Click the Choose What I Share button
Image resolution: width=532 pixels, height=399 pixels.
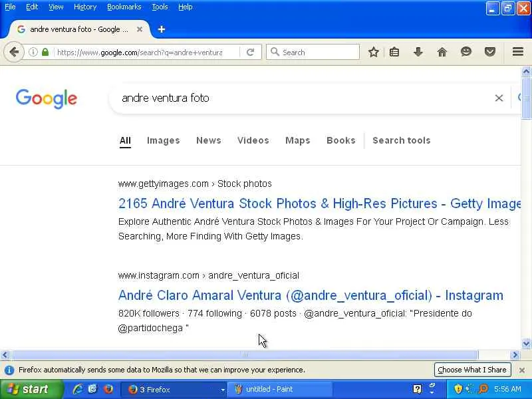[472, 370]
